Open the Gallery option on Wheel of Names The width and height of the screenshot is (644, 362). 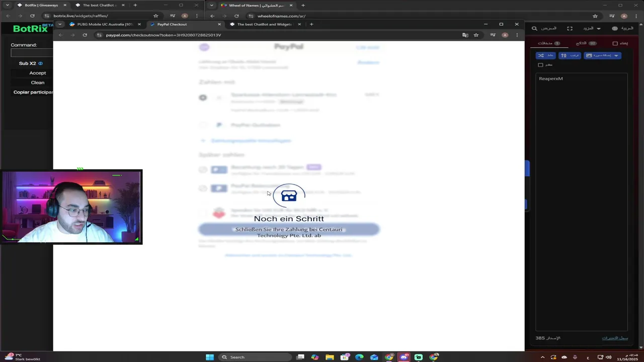click(x=549, y=29)
